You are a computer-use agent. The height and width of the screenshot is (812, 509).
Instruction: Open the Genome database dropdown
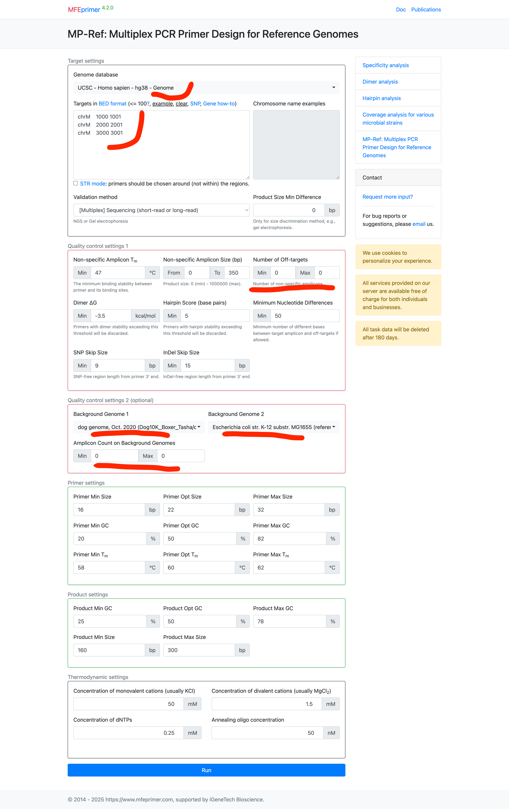coord(206,88)
